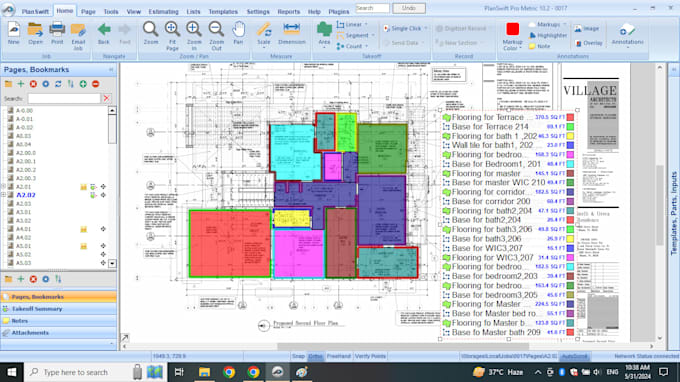
Task: Open the Templates ribbon tab
Action: tap(223, 12)
